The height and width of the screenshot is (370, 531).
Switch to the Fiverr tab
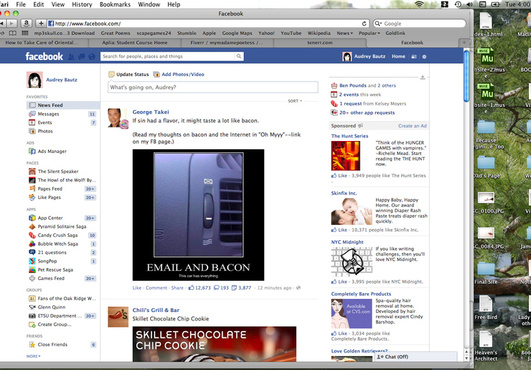coord(227,43)
